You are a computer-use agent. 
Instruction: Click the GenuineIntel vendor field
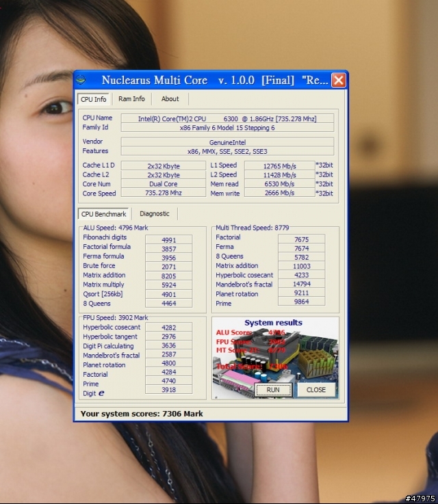click(227, 142)
